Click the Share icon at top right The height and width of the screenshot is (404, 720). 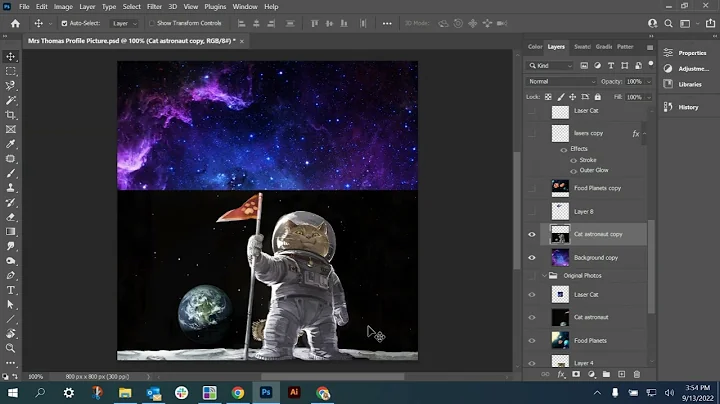[x=710, y=23]
